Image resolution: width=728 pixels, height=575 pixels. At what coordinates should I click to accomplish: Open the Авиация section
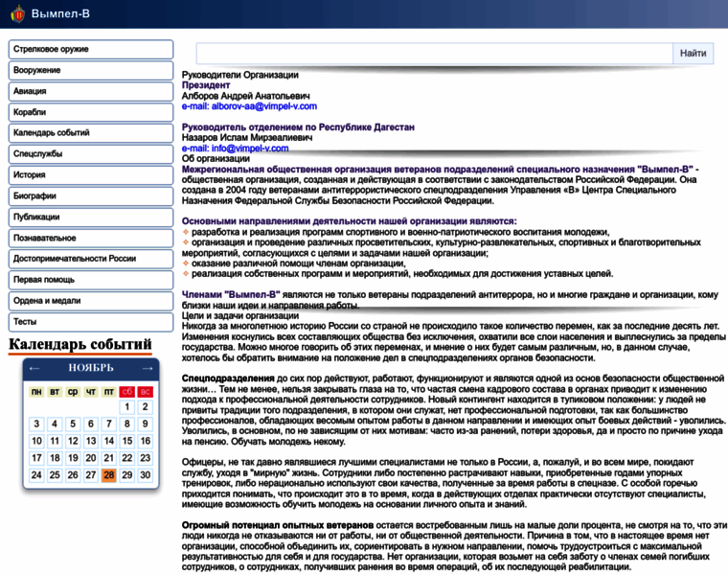(x=91, y=91)
